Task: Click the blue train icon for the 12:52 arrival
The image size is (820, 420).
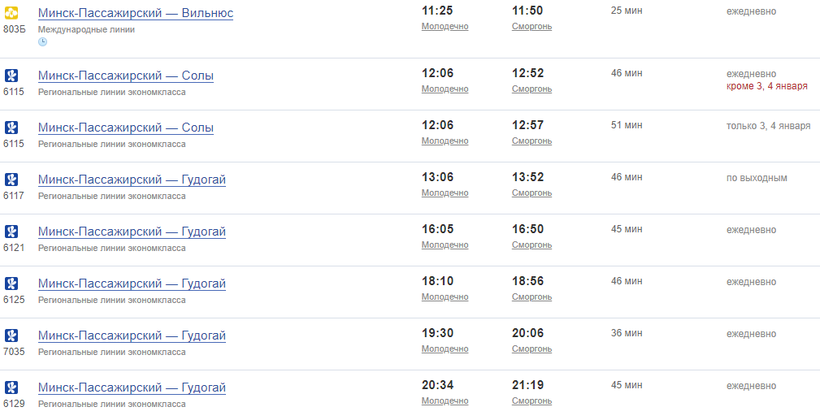Action: (x=11, y=75)
